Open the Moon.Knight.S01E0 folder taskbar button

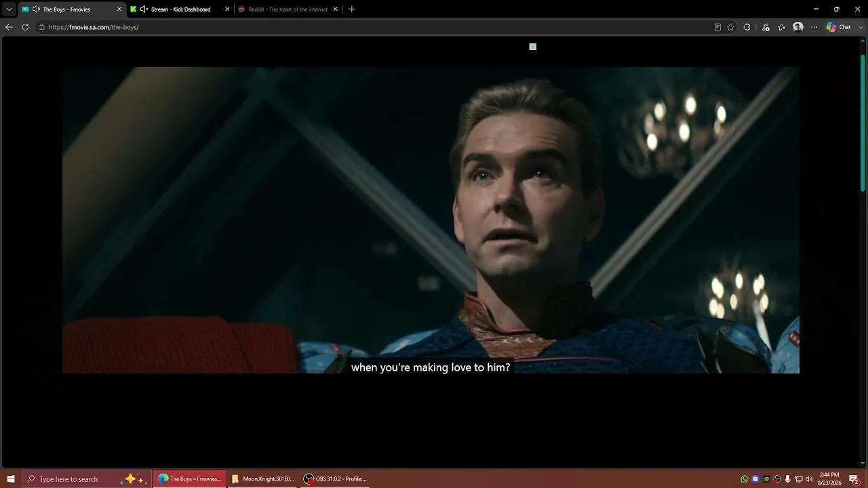click(x=262, y=479)
